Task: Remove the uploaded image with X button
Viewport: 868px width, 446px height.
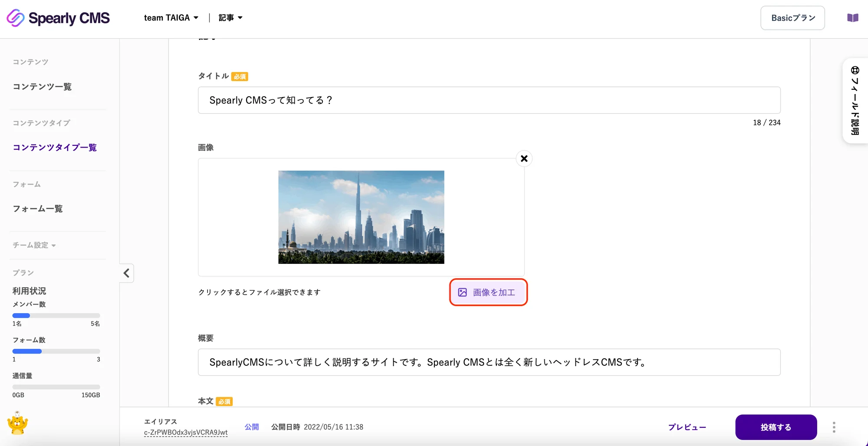Action: click(524, 158)
